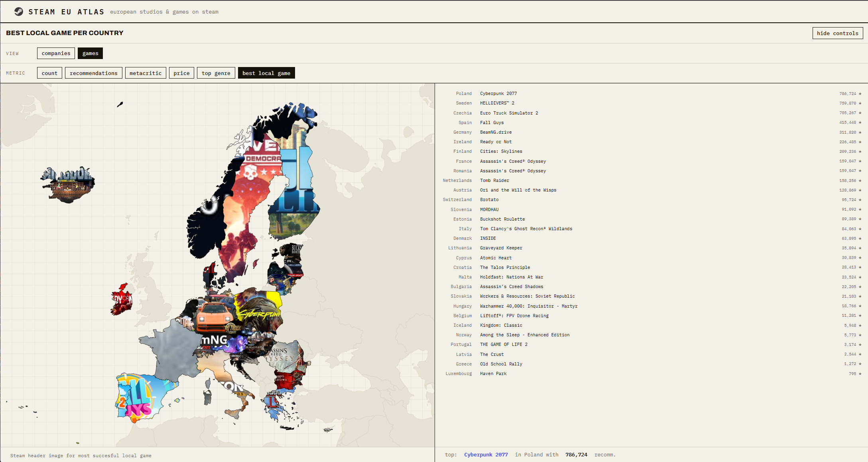Select France's Assassin's Creed Odyssey entry
The width and height of the screenshot is (868, 462).
click(x=513, y=161)
